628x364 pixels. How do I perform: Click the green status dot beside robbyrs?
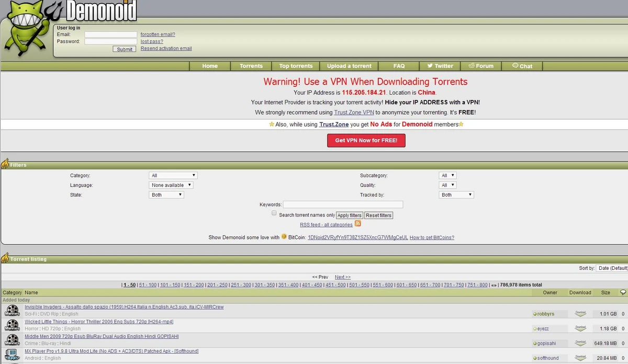(x=535, y=314)
